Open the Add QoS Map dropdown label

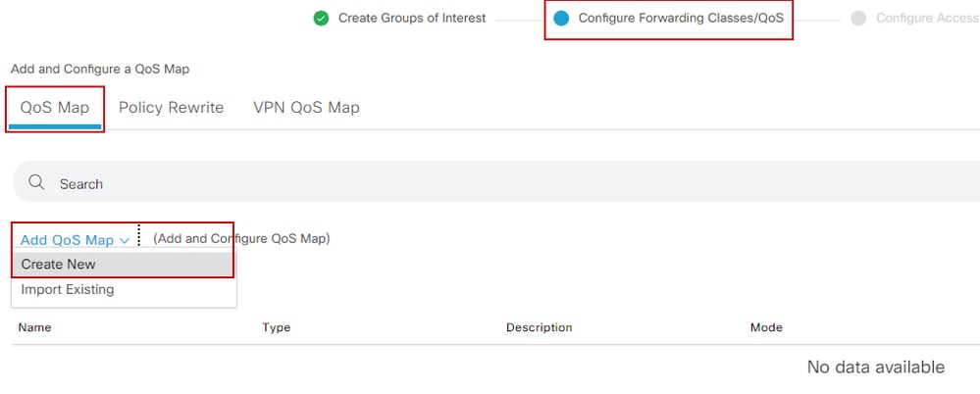(68, 240)
